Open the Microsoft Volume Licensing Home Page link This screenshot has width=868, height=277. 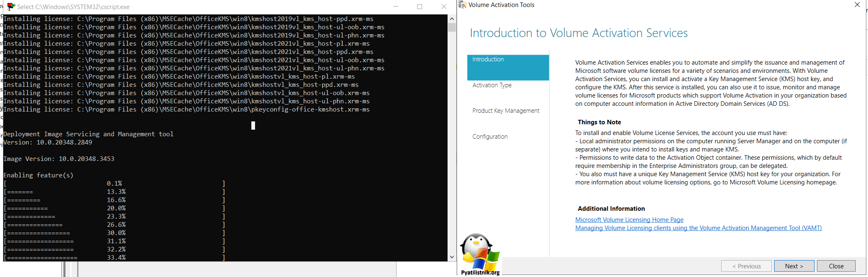coord(629,220)
